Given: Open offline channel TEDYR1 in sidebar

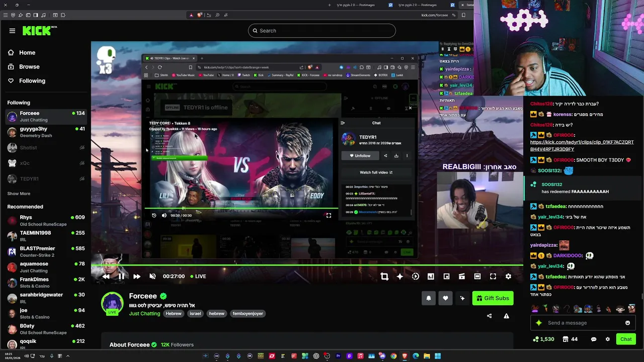Looking at the screenshot, I should click(x=45, y=178).
